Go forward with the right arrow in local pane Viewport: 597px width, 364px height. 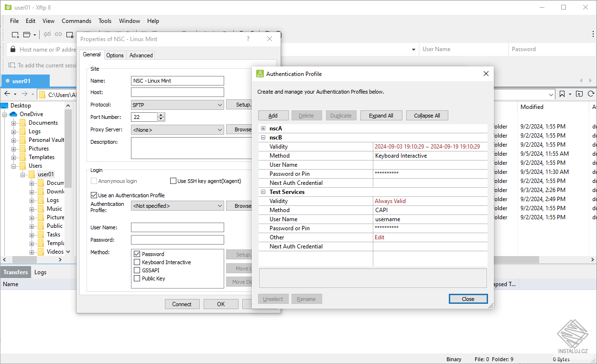[24, 94]
